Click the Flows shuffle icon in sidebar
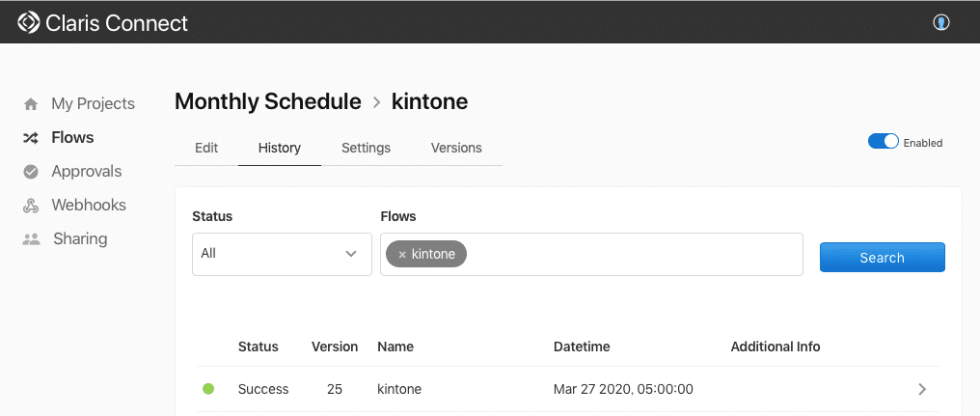Image resolution: width=980 pixels, height=416 pixels. [x=31, y=138]
